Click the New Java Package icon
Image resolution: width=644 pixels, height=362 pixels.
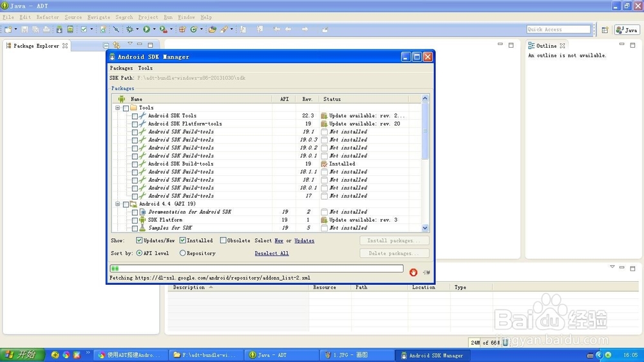[182, 29]
